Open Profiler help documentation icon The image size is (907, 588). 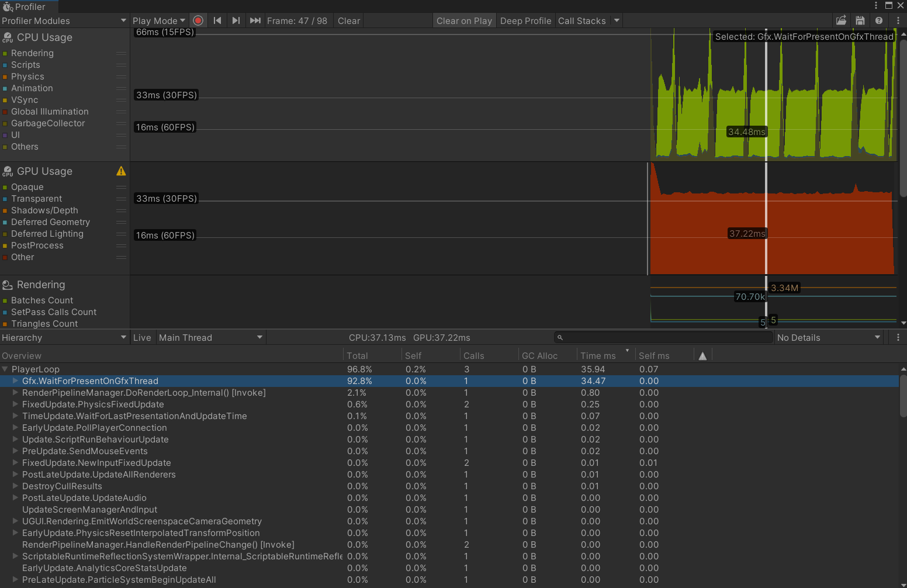879,20
